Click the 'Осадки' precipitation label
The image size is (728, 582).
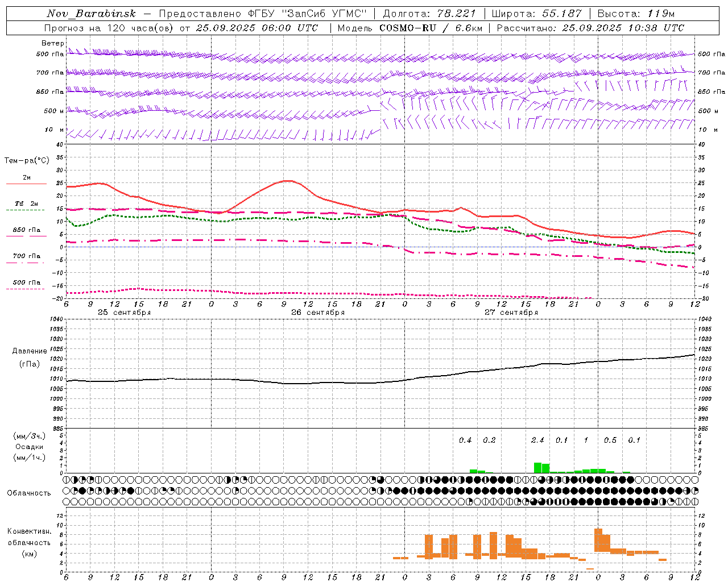[29, 447]
